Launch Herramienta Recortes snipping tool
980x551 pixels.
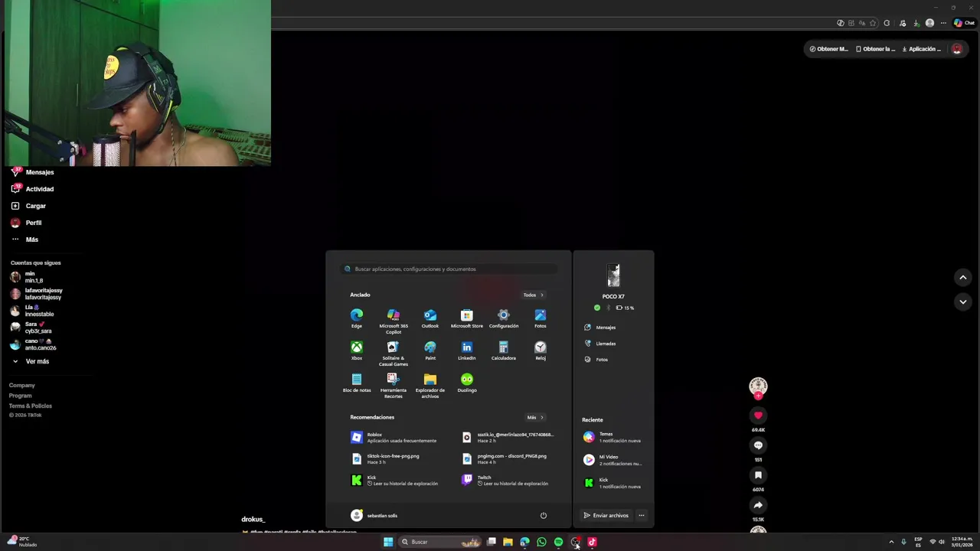[394, 386]
